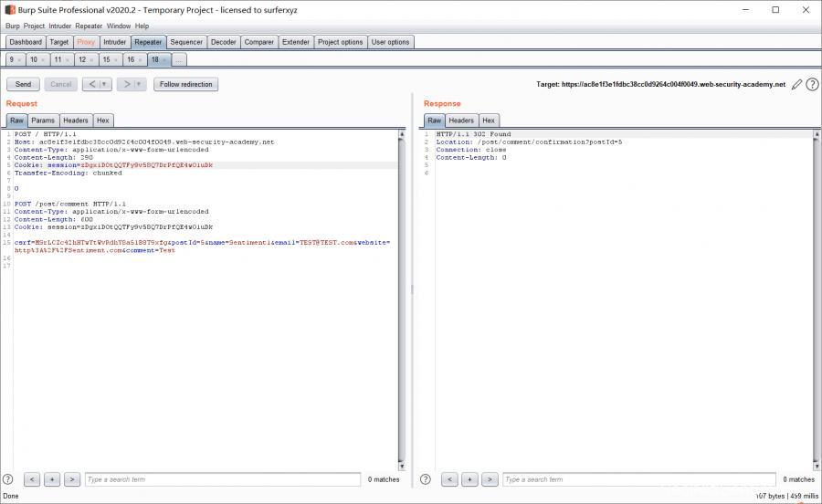
Task: Open the Repeater menu in menu bar
Action: (x=89, y=26)
